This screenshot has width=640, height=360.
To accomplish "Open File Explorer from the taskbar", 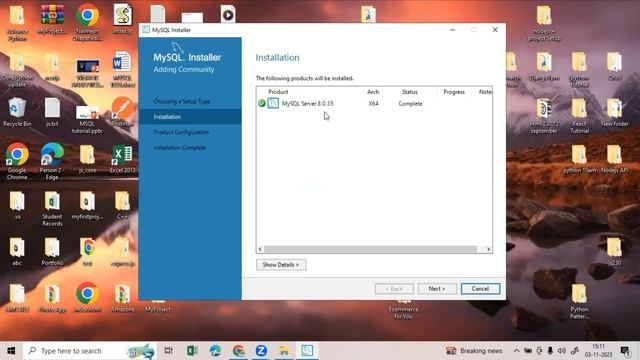I will [x=284, y=351].
